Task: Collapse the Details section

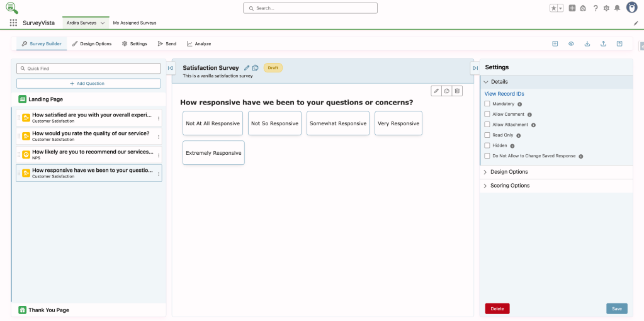Action: point(556,82)
